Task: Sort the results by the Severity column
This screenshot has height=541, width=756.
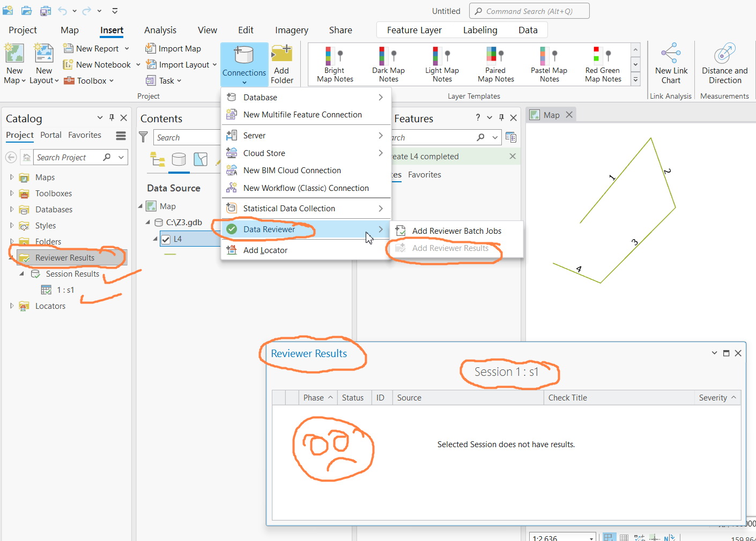Action: tap(717, 397)
